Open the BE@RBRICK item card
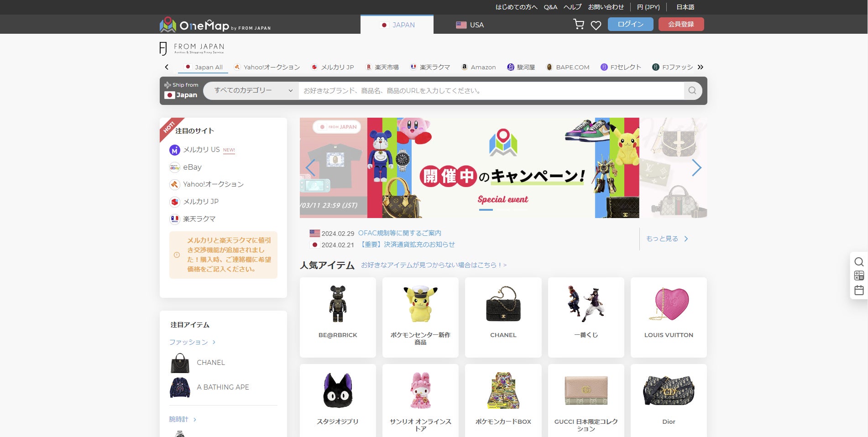Image resolution: width=868 pixels, height=437 pixels. (x=338, y=317)
